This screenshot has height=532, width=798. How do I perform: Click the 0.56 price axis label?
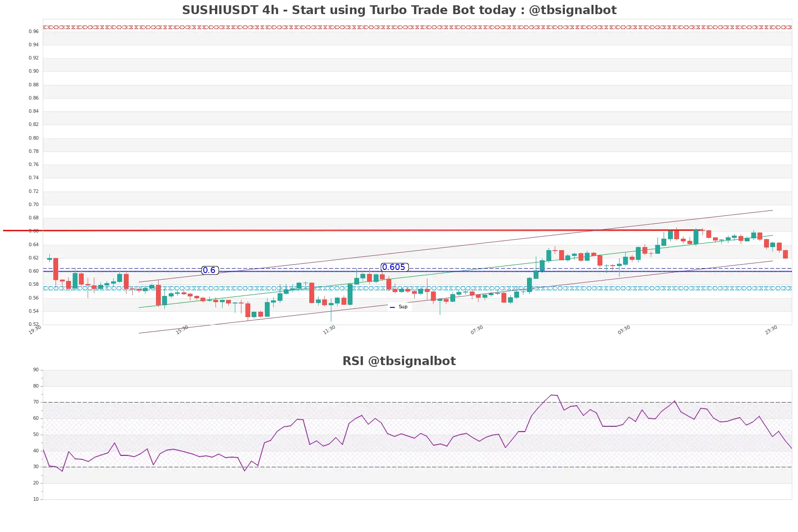pyautogui.click(x=33, y=298)
